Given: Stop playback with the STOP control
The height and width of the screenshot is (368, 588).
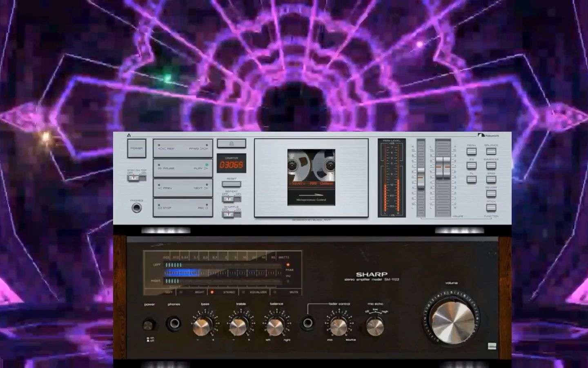Looking at the screenshot, I should 168,208.
